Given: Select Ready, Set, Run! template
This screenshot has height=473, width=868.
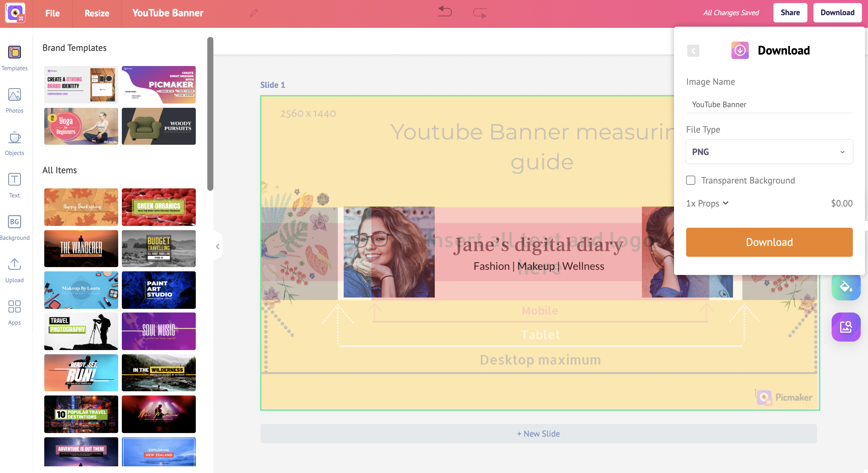Looking at the screenshot, I should point(81,373).
